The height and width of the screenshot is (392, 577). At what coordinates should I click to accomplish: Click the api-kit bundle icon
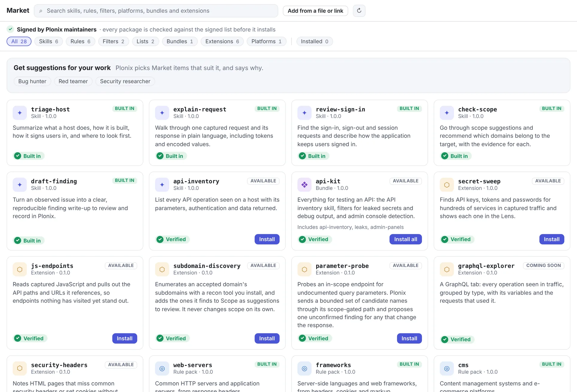(x=304, y=185)
